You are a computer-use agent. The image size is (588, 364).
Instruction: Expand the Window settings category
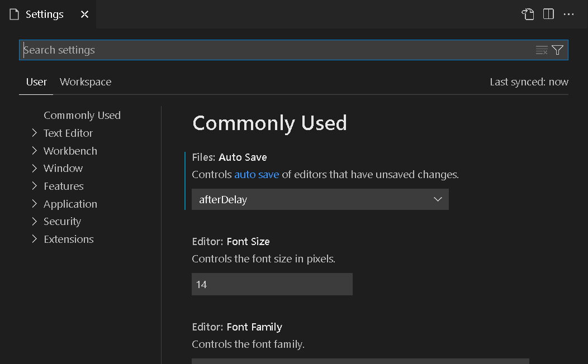[x=35, y=168]
